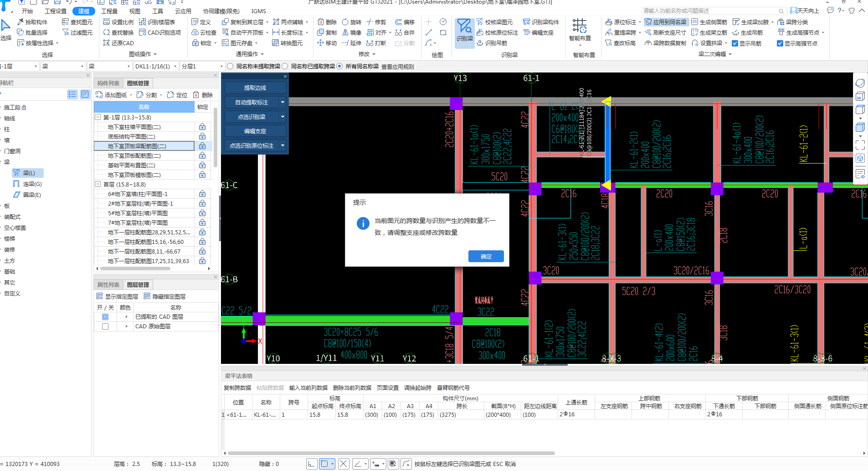Click 识别吊筋 recognize hanger bars
The image size is (868, 471).
click(492, 43)
